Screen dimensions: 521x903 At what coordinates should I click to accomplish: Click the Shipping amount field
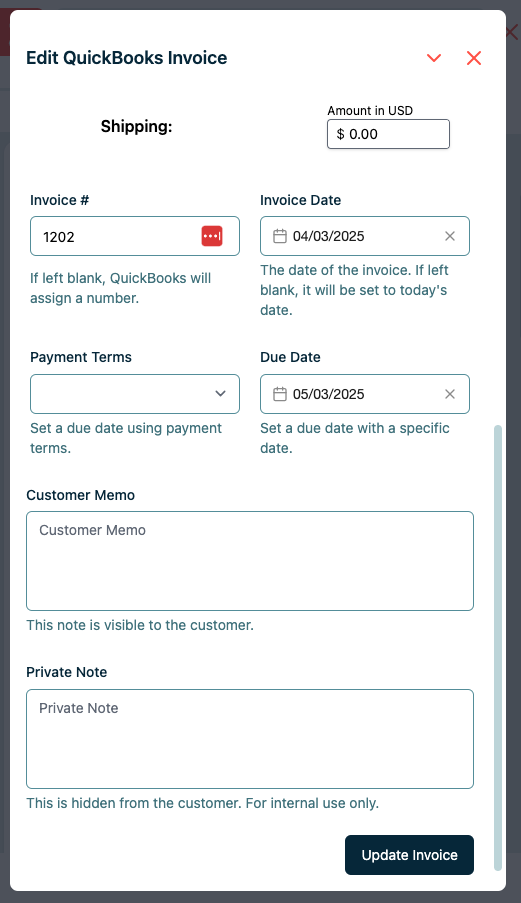(389, 134)
